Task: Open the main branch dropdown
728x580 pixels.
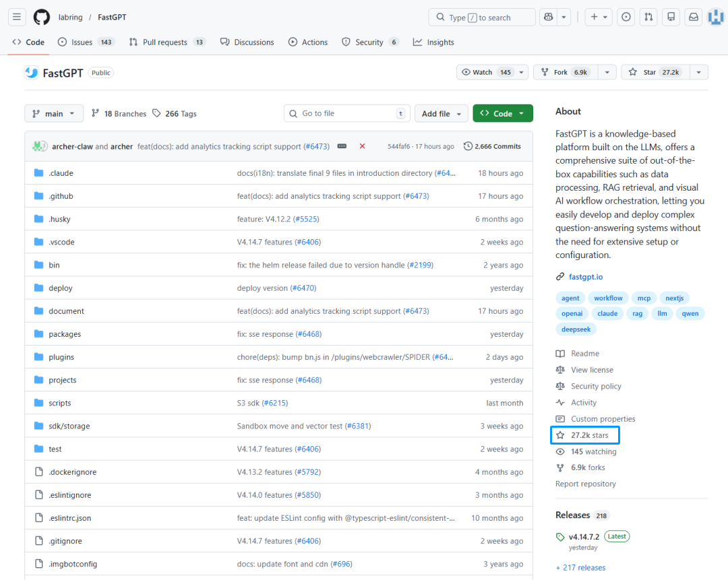Action: click(54, 114)
